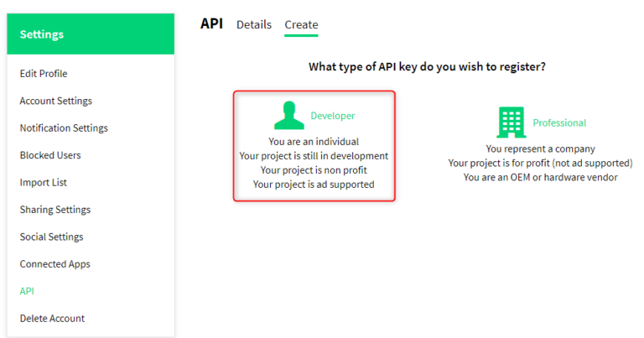Open the Import List page
Image resolution: width=644 pixels, height=338 pixels.
(x=44, y=182)
